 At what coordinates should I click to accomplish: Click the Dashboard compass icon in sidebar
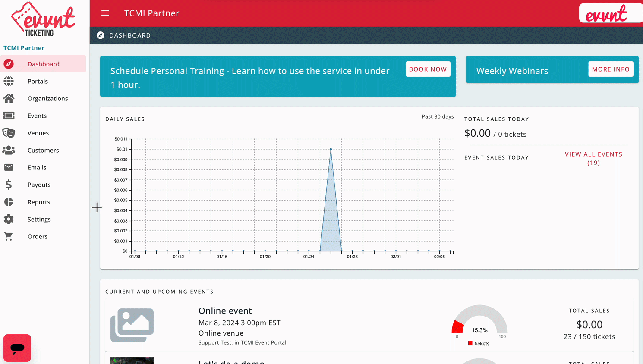point(9,64)
